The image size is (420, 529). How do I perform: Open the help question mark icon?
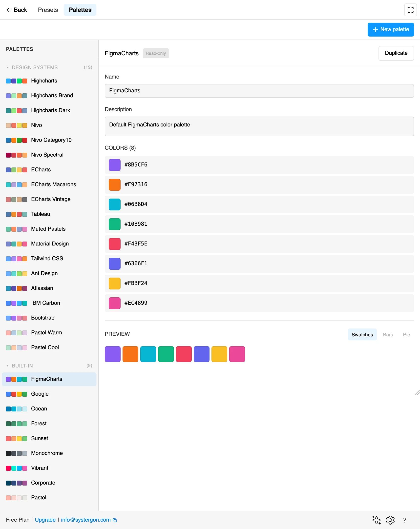click(404, 520)
